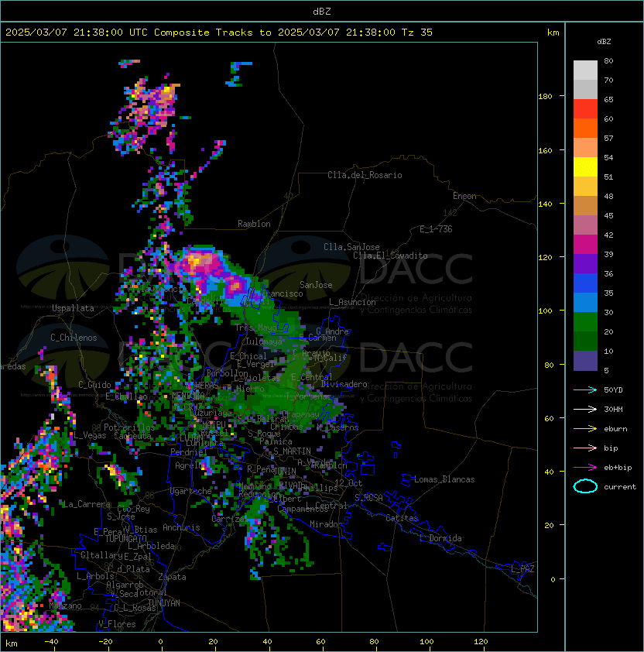The image size is (644, 652).
Task: Click the -40 tick on the horizontal km axis
Action: coord(51,642)
